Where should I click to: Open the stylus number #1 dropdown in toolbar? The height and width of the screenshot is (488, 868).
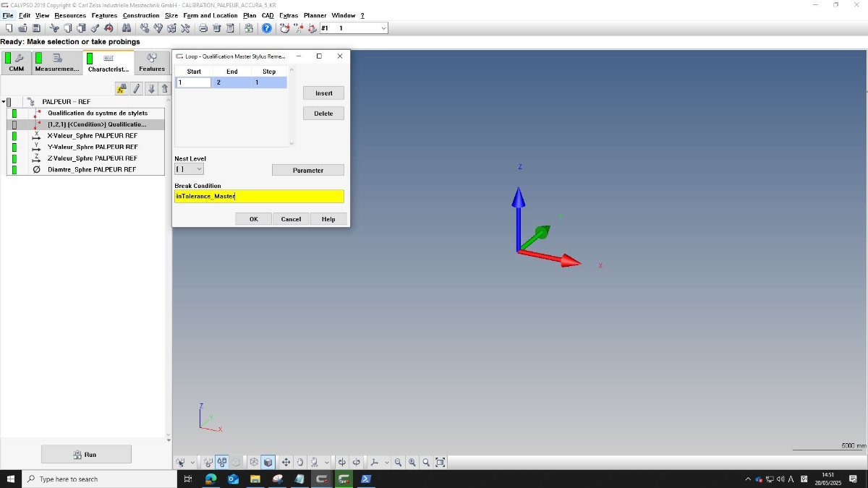pos(354,28)
